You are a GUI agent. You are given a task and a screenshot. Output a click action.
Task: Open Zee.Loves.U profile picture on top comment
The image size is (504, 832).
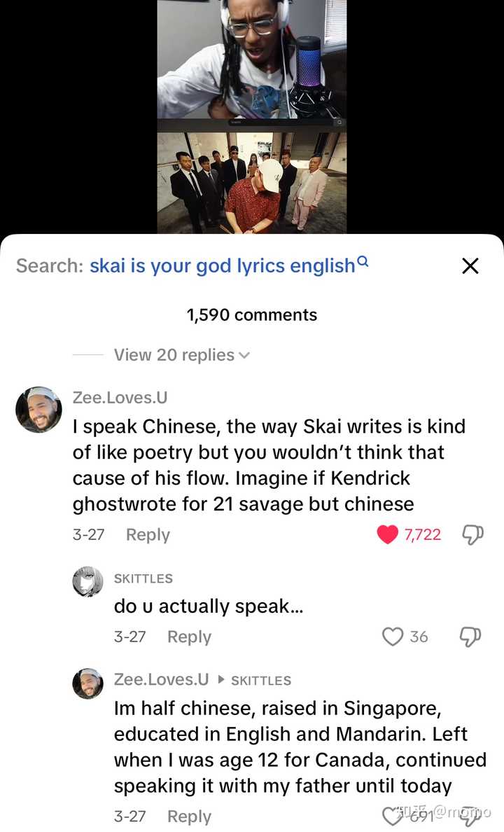[38, 409]
